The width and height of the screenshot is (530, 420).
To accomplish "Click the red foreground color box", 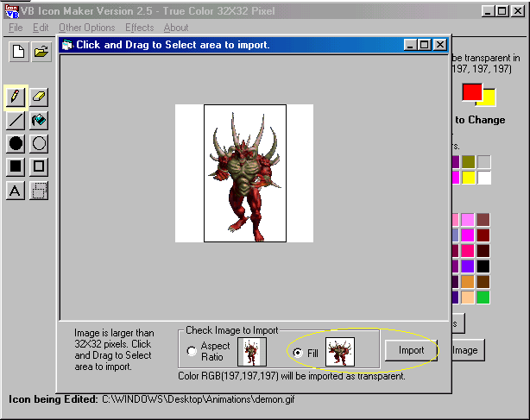I will tap(472, 92).
